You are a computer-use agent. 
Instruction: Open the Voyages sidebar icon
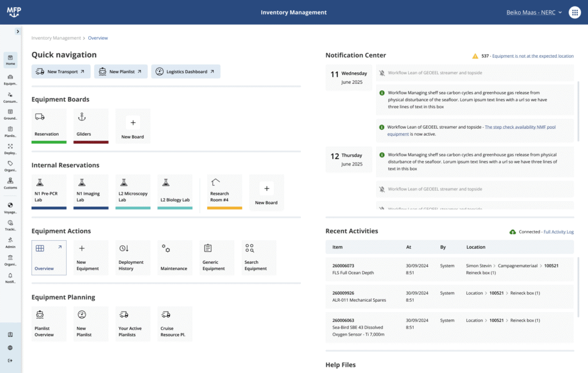[10, 209]
